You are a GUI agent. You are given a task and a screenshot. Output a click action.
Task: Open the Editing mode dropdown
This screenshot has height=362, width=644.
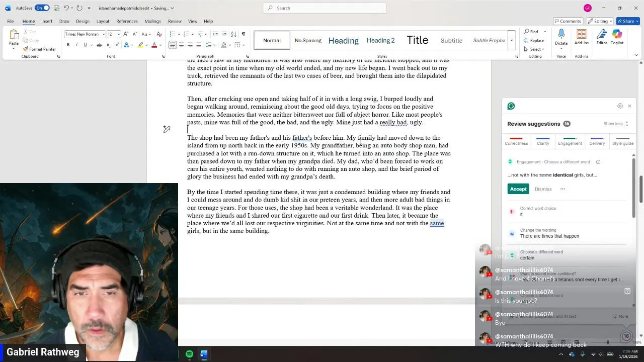click(599, 21)
